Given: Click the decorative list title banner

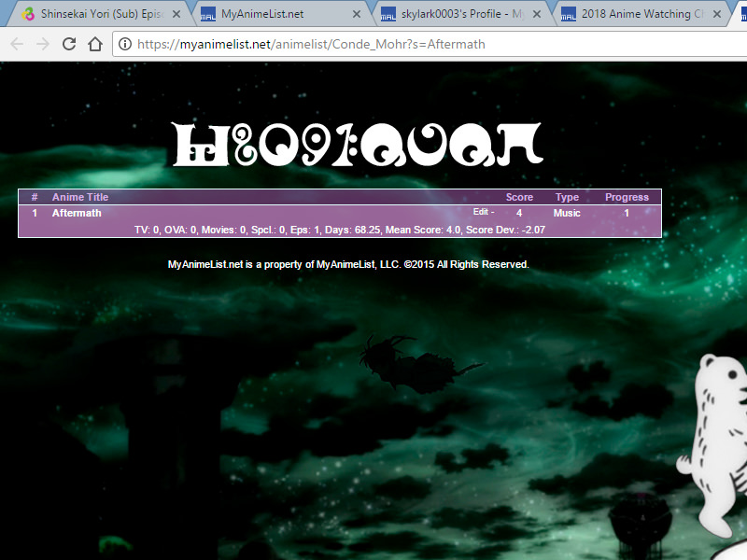Looking at the screenshot, I should 359,146.
